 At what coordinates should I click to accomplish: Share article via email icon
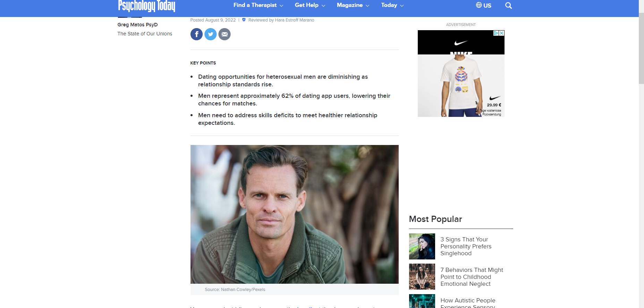[x=224, y=34]
